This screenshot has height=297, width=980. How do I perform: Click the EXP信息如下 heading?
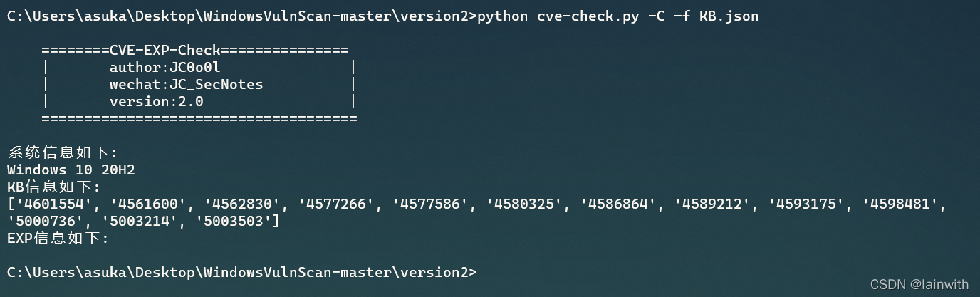coord(58,238)
